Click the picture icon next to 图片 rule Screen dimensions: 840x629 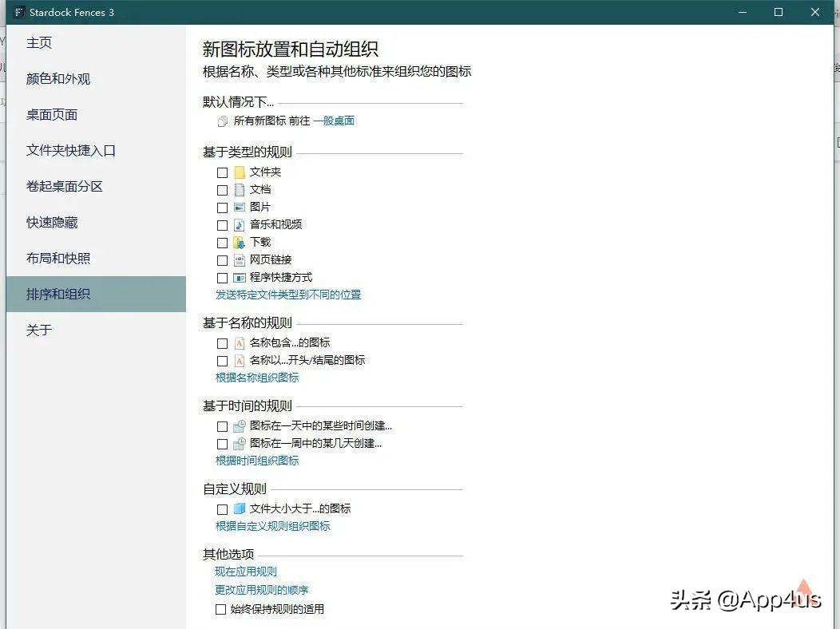[x=240, y=207]
